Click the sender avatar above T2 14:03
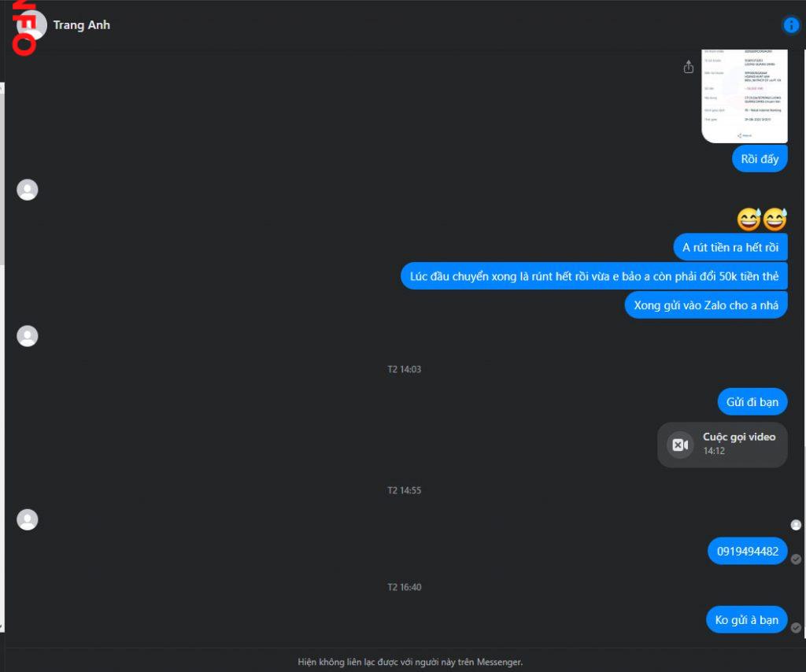Viewport: 806px width, 672px height. point(28,336)
